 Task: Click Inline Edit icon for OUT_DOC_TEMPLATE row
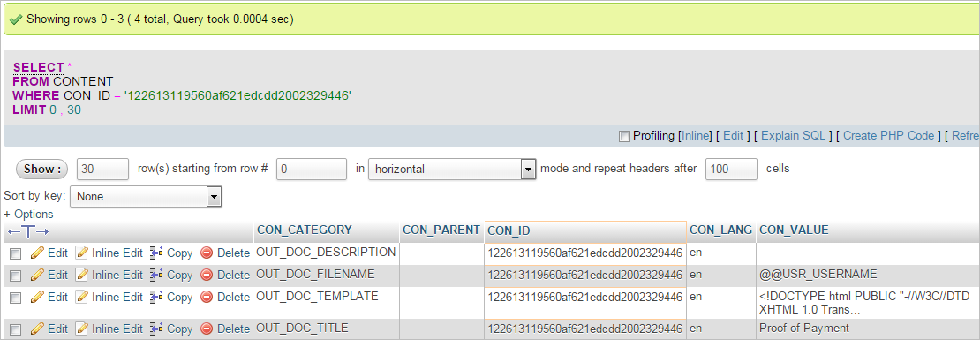(x=81, y=297)
